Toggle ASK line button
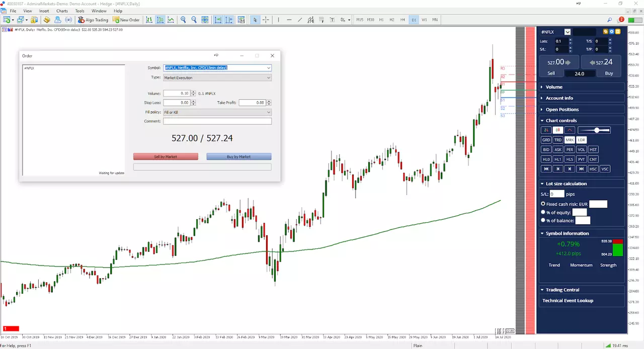 [x=557, y=149]
